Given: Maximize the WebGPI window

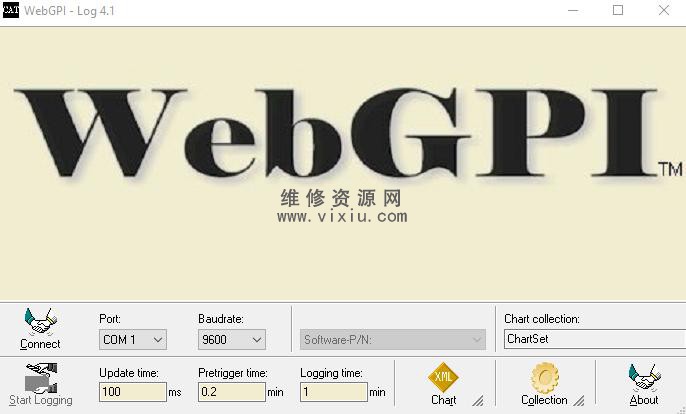Looking at the screenshot, I should [x=618, y=10].
